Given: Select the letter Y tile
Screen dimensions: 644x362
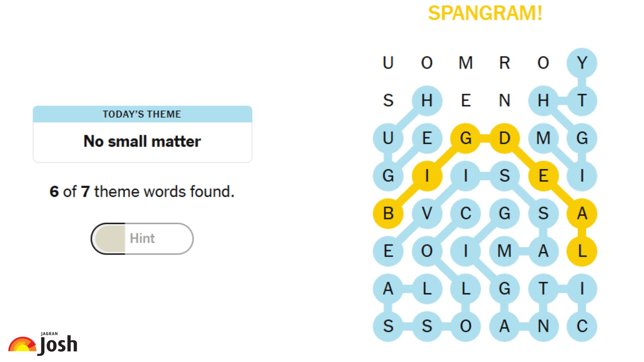Looking at the screenshot, I should [582, 63].
